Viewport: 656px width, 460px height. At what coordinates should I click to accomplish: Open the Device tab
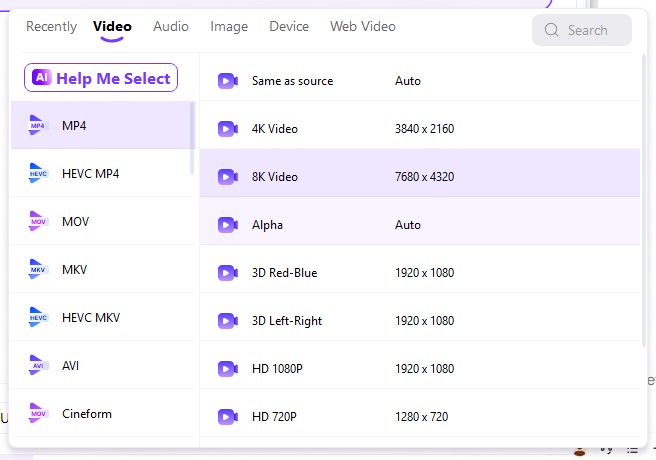click(289, 26)
